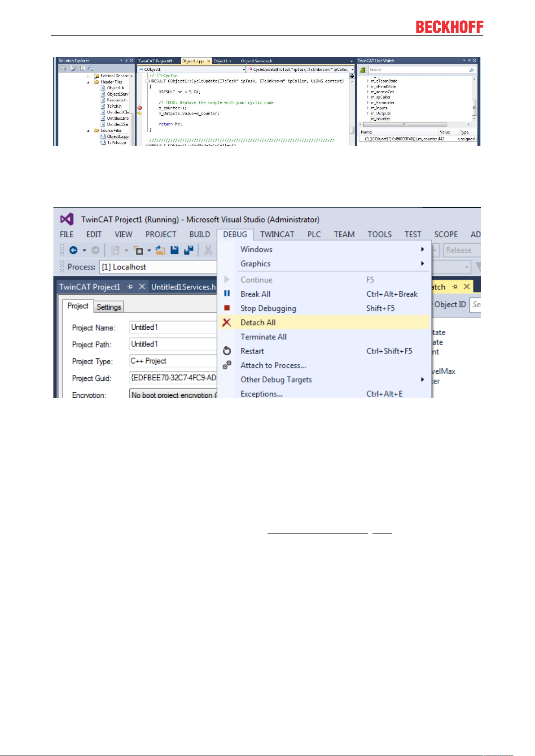The image size is (535, 756).
Task: Click the pin icon on the Live Watch tab
Action: pyautogui.click(x=455, y=287)
